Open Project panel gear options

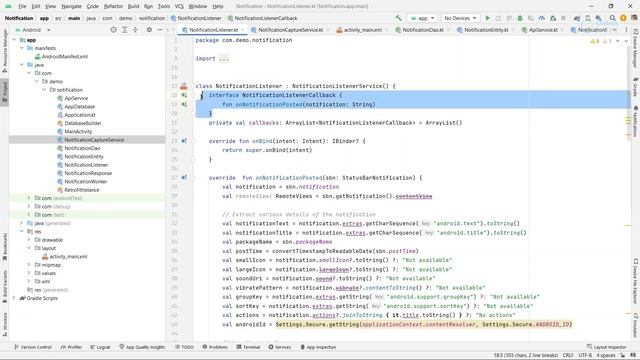click(149, 30)
